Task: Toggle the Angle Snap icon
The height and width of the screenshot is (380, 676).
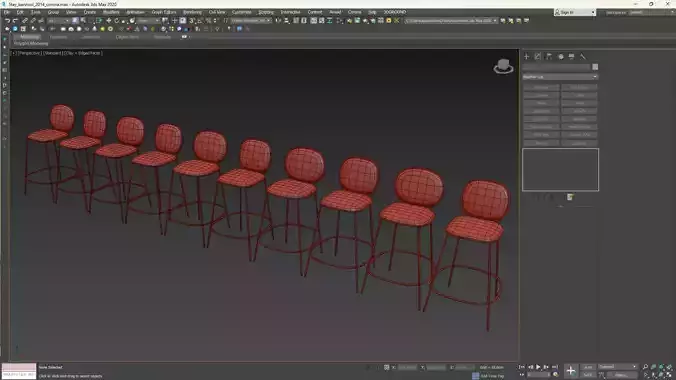Action: coord(200,21)
